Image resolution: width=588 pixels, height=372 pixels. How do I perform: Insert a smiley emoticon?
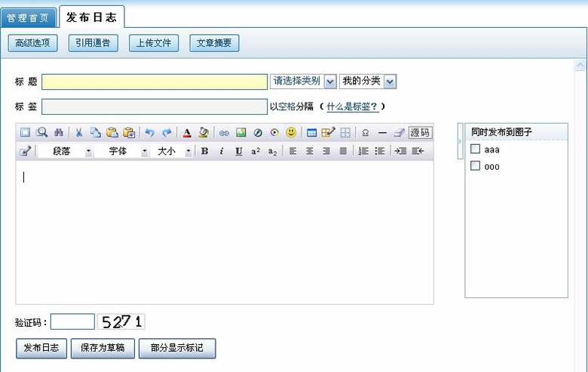tap(291, 132)
